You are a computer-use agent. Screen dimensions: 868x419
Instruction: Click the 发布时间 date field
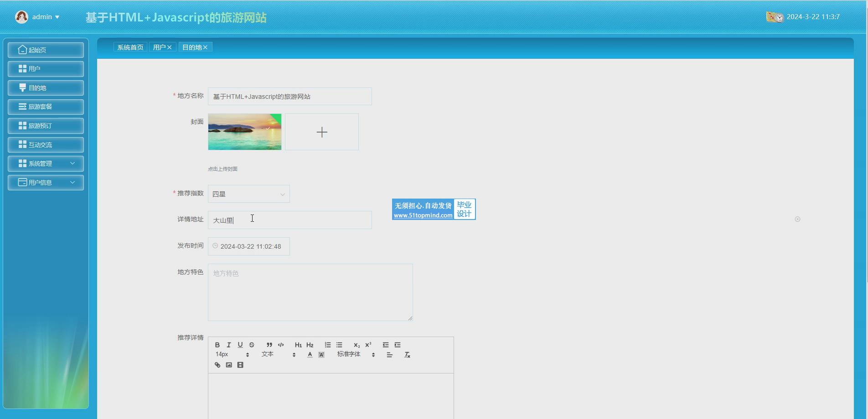click(x=249, y=246)
